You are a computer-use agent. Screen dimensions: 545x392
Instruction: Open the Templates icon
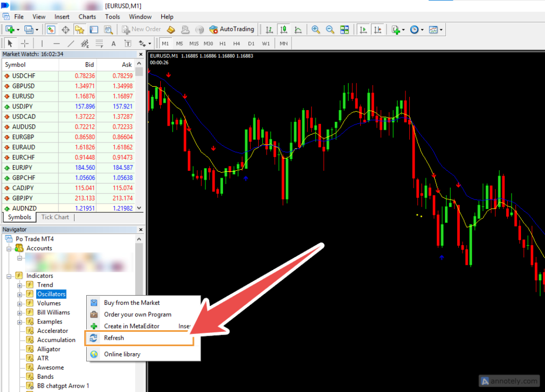click(433, 29)
